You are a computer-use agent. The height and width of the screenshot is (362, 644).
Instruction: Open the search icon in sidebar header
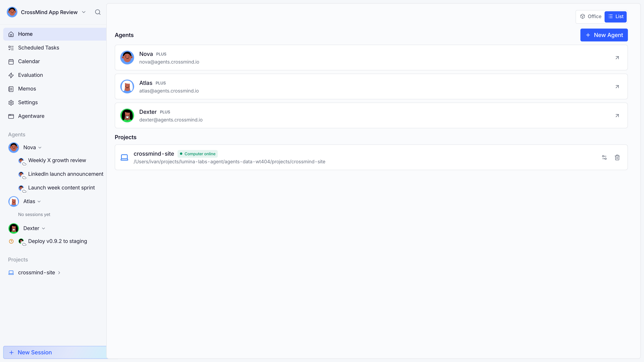(98, 12)
